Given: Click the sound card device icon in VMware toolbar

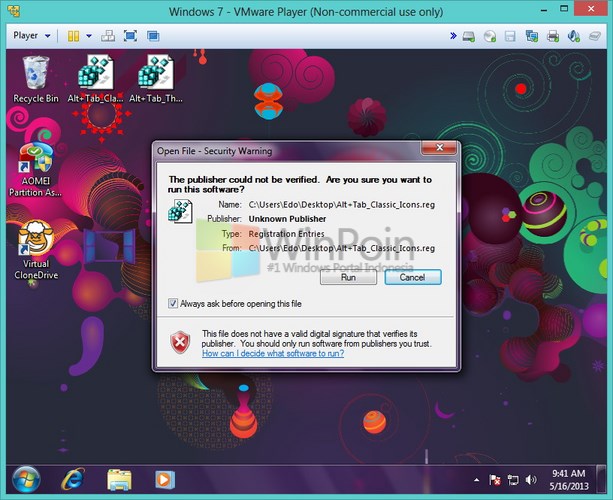Looking at the screenshot, I should point(574,36).
